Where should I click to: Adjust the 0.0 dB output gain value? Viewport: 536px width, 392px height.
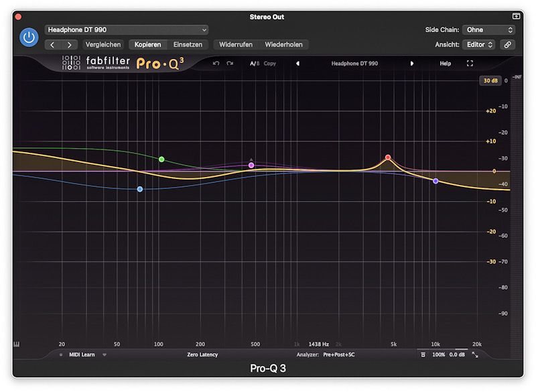pos(457,354)
